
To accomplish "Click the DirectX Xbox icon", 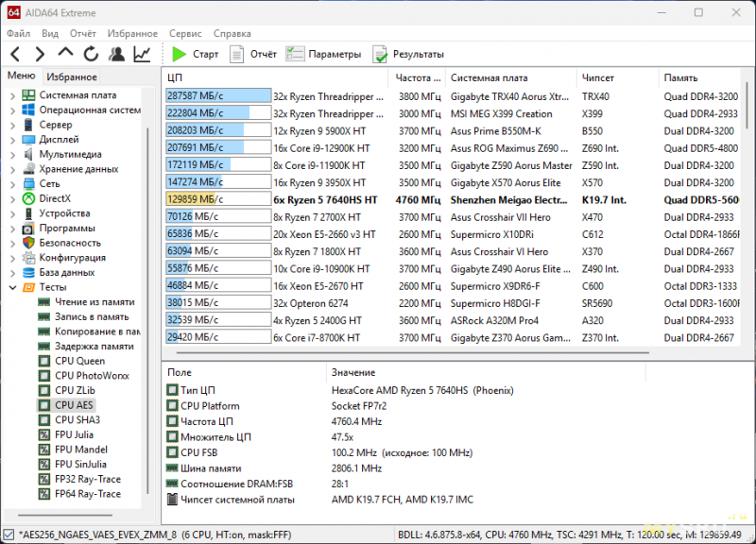I will [x=29, y=198].
